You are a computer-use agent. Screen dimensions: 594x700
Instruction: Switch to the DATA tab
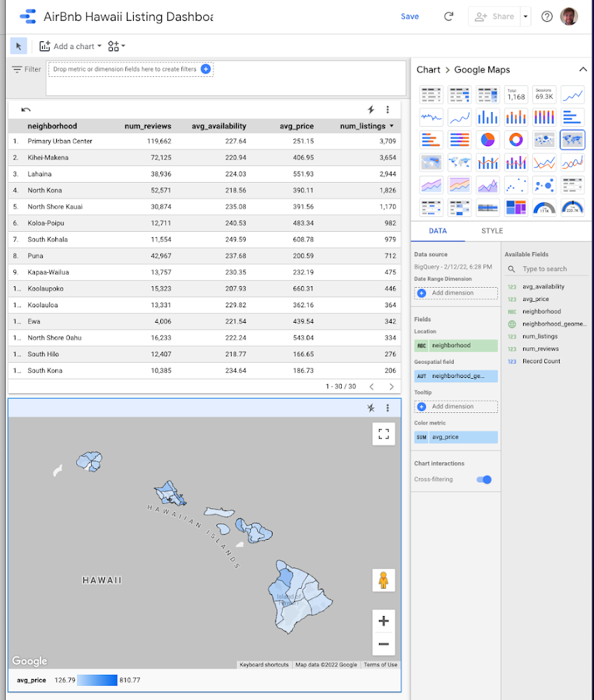[x=438, y=231]
